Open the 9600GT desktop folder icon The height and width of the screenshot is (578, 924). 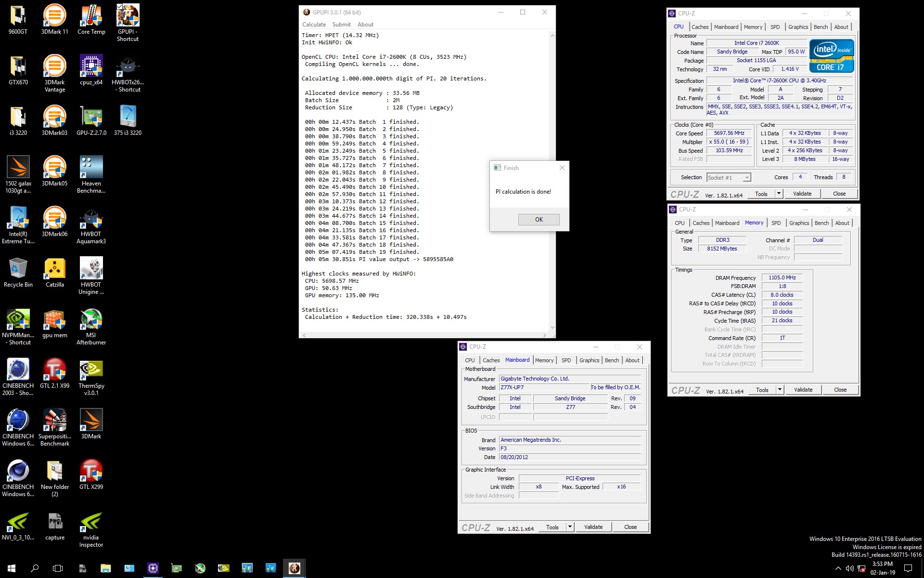pos(18,19)
